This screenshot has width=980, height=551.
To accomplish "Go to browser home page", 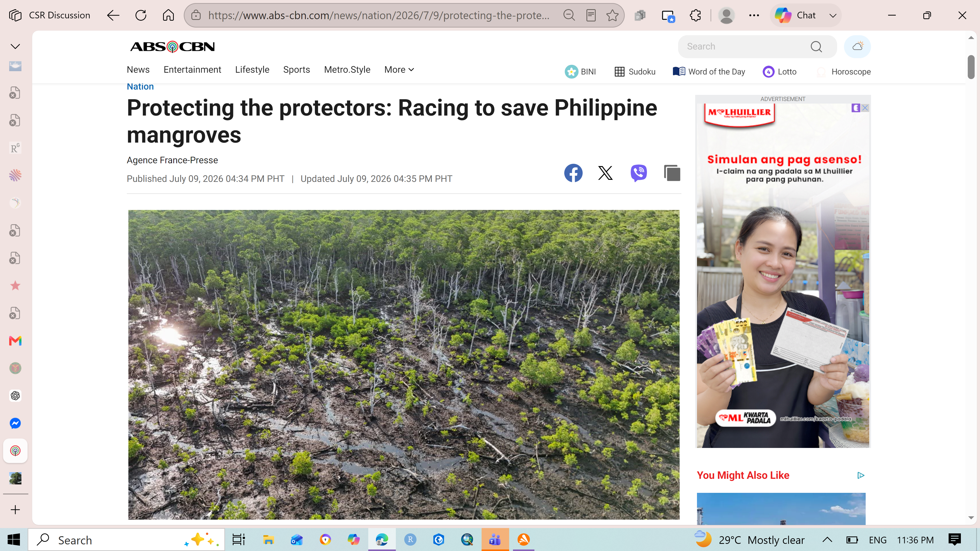I will (168, 15).
